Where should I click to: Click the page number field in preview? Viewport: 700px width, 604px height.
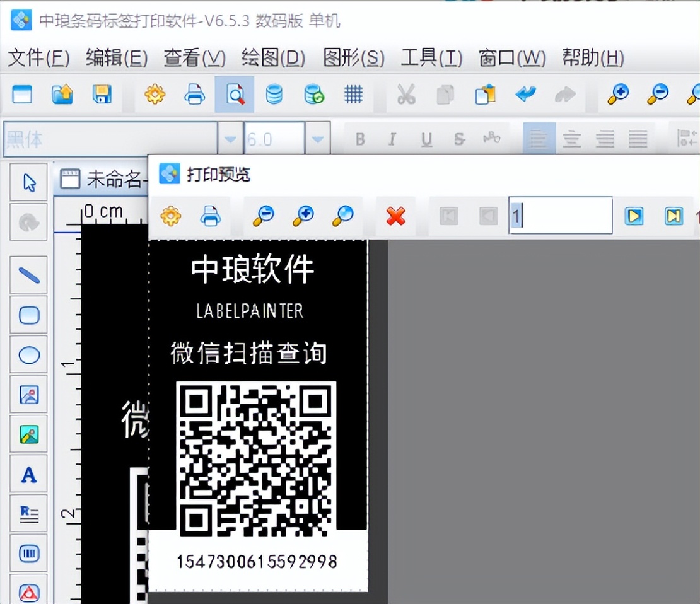pyautogui.click(x=560, y=215)
